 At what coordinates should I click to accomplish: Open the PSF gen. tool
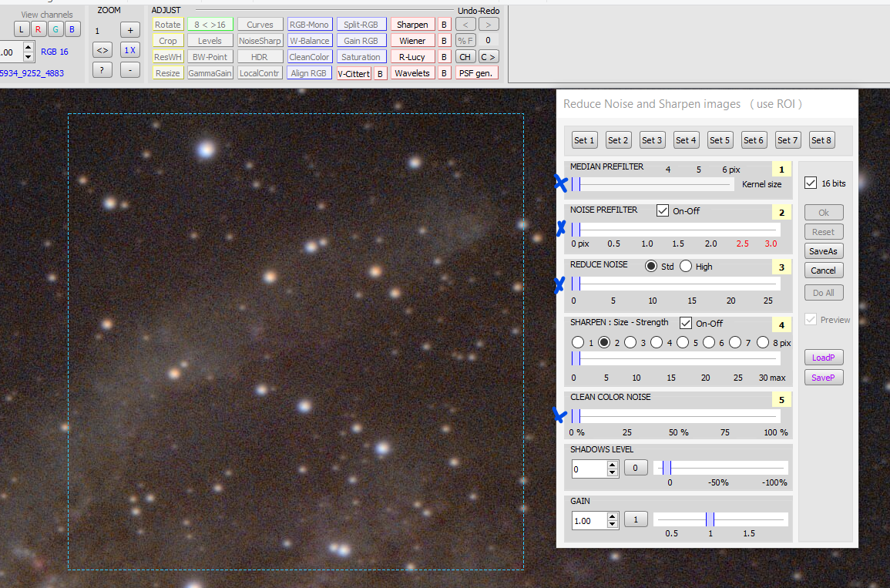[x=477, y=73]
